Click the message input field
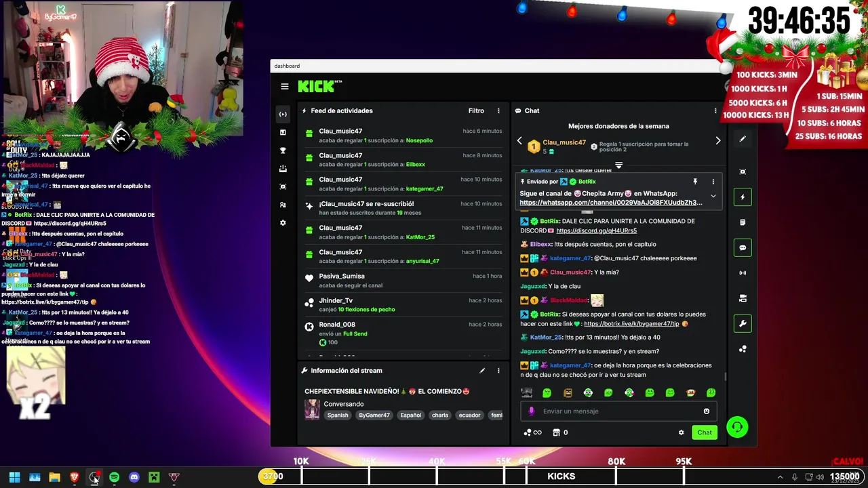Screen dimensions: 868x488 point(618,411)
